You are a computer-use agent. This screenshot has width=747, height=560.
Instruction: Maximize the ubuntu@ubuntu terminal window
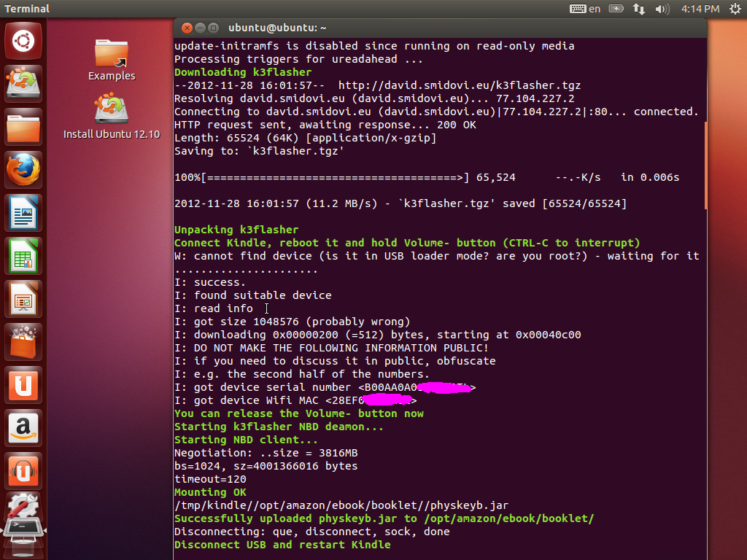tap(213, 28)
